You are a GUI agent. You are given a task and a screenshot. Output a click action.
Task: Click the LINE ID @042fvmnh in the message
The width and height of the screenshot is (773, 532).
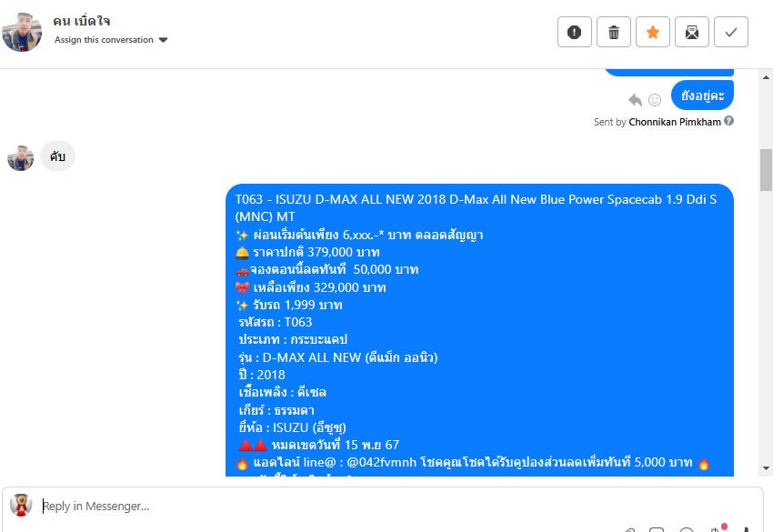pos(382,463)
